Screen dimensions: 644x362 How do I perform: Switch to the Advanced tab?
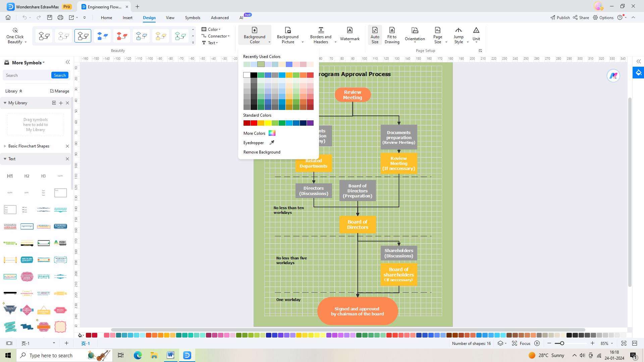pos(220,18)
